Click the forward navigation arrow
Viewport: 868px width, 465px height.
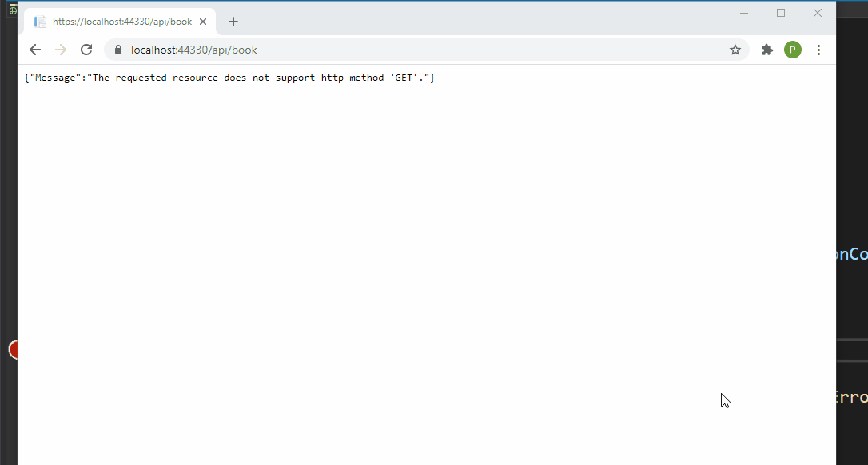[x=61, y=49]
